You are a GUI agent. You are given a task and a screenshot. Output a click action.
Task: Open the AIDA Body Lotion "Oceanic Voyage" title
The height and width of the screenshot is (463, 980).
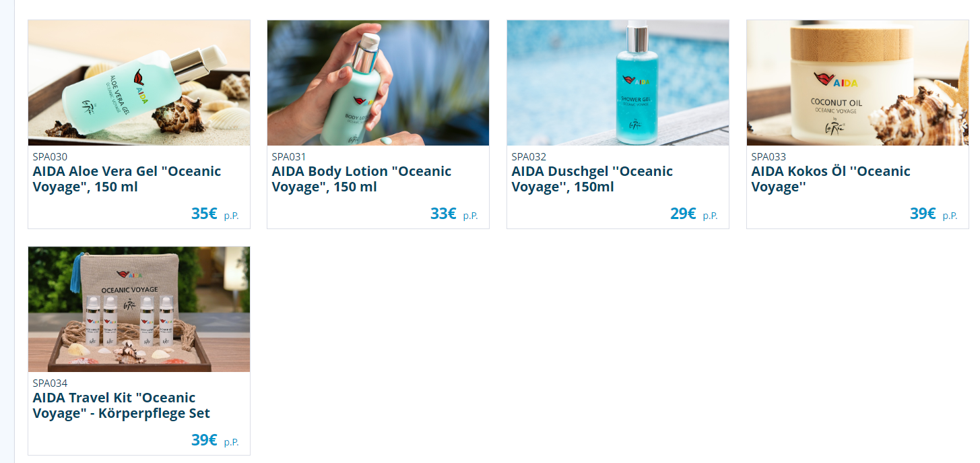click(362, 179)
